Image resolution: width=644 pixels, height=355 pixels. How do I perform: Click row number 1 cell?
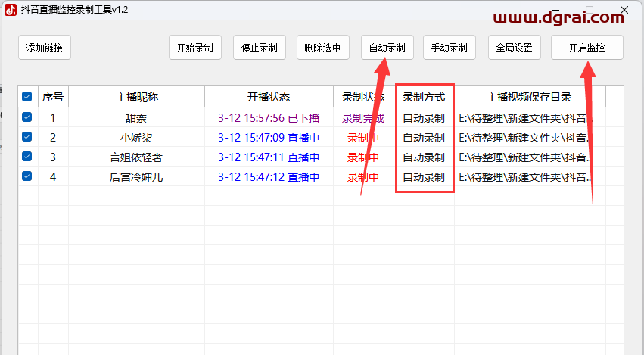pyautogui.click(x=53, y=118)
